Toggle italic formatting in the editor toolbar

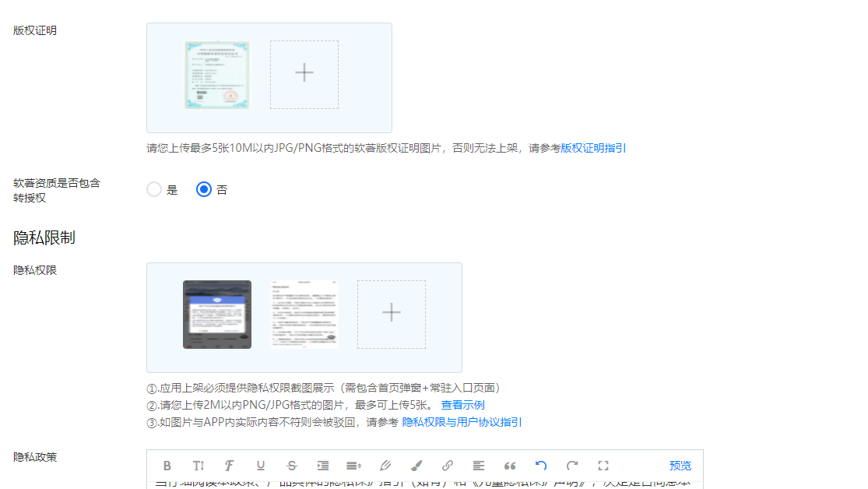pos(229,466)
